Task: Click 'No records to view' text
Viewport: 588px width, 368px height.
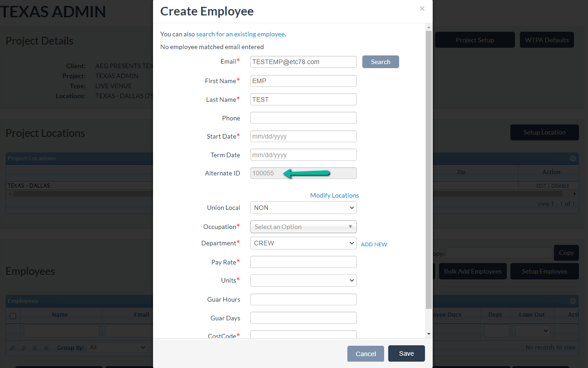Action: pos(551,348)
